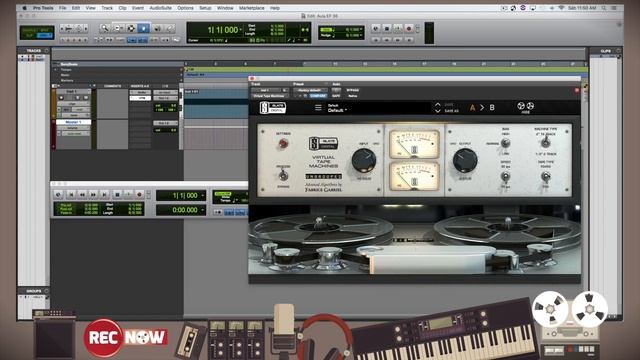The width and height of the screenshot is (640, 360).
Task: Arm record on the Inst 1 track
Action: click(x=61, y=98)
